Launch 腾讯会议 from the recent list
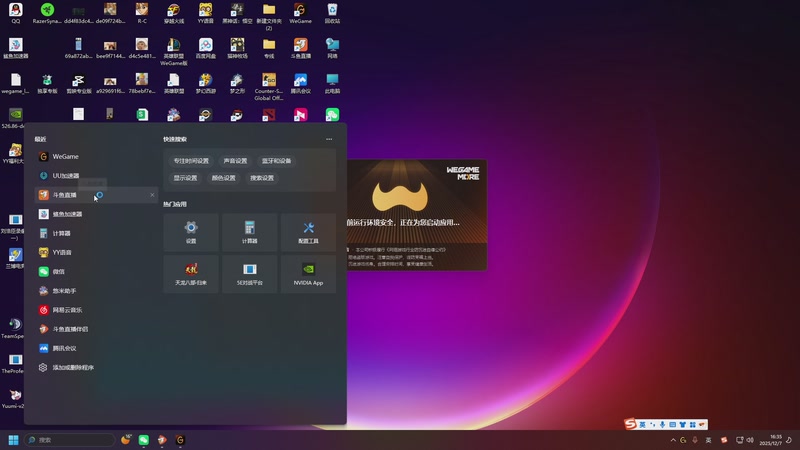800x450 pixels. [96, 348]
